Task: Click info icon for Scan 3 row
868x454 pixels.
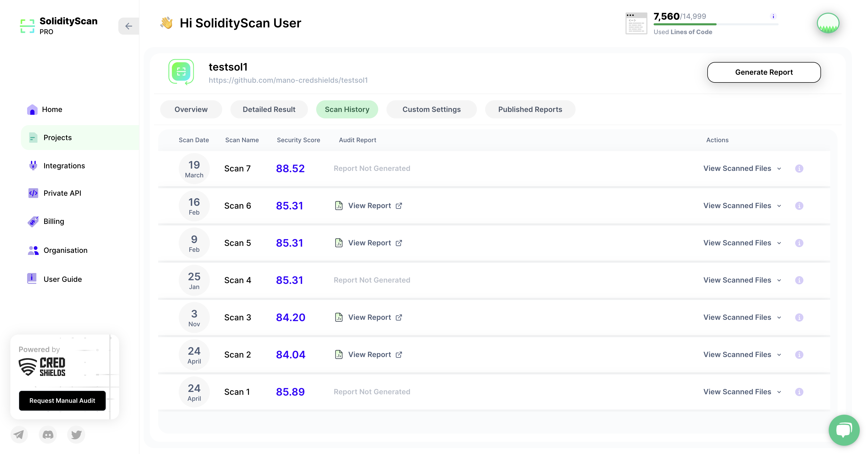Action: [799, 317]
